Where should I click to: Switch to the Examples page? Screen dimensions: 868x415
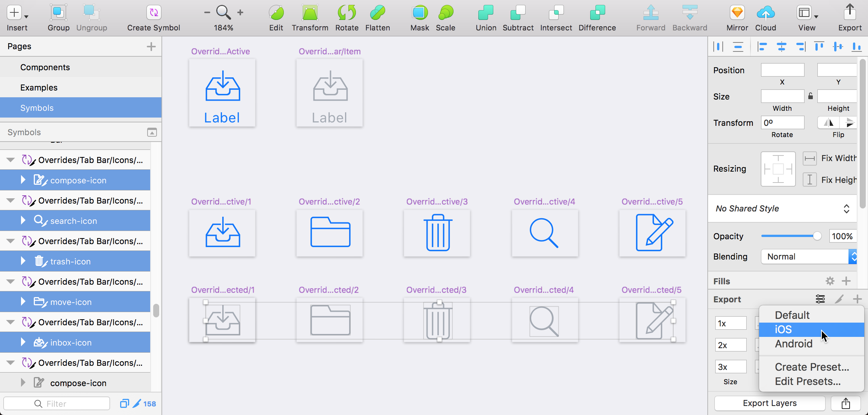tap(39, 87)
